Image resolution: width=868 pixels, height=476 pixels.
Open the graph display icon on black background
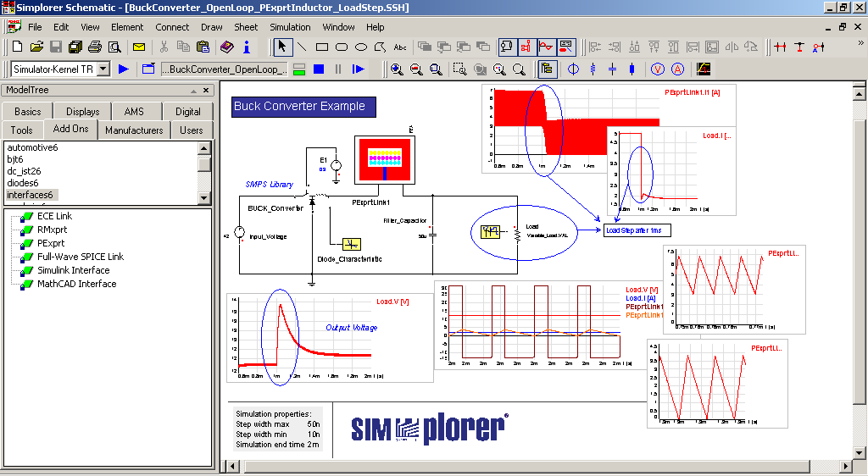point(703,69)
